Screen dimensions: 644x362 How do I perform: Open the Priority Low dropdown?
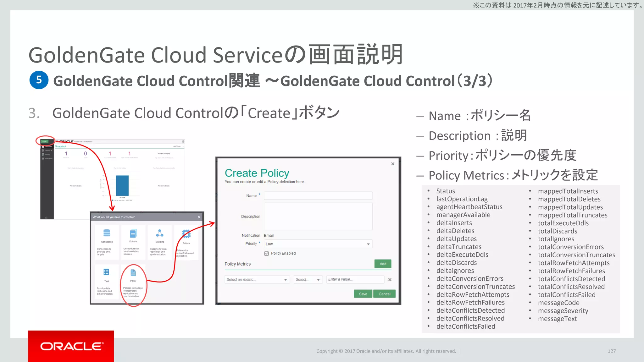pos(318,244)
